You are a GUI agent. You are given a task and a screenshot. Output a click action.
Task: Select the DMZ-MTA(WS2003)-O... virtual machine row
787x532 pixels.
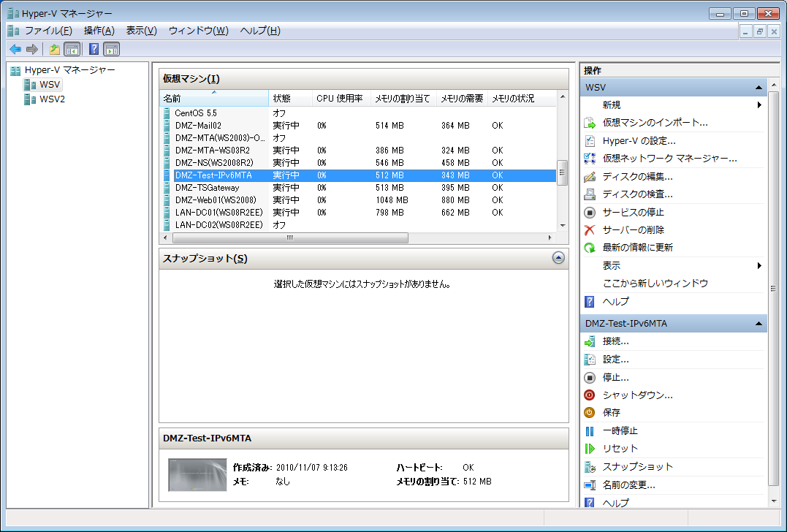coord(358,138)
